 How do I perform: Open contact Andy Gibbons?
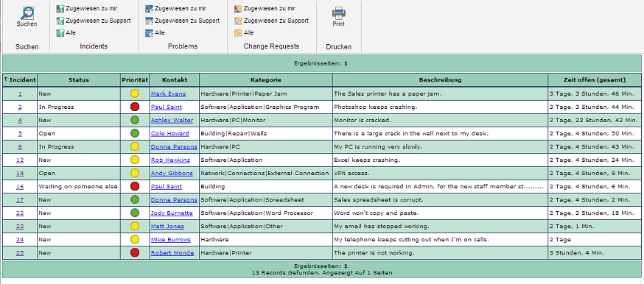pyautogui.click(x=172, y=174)
